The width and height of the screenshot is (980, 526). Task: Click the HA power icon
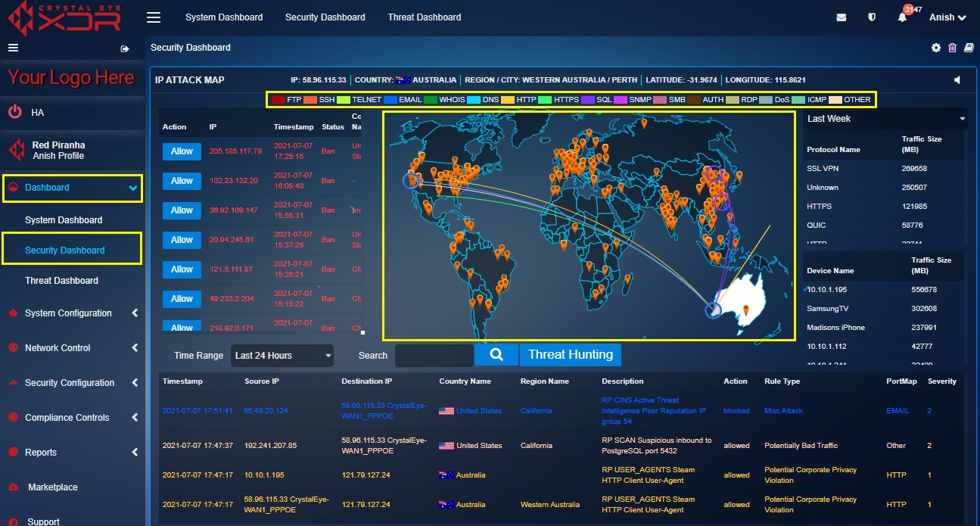coord(15,112)
